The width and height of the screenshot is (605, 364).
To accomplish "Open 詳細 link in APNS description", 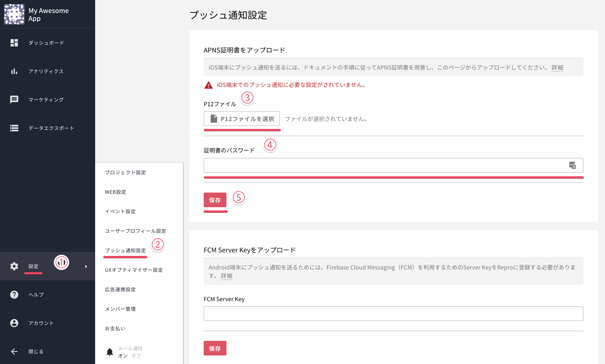I will (558, 67).
